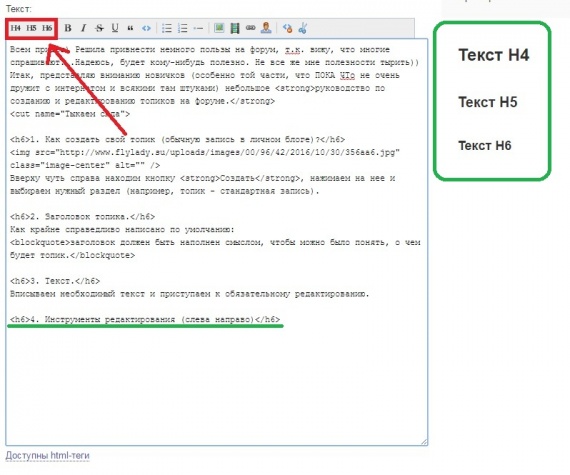Insert a bulleted list

(166, 28)
